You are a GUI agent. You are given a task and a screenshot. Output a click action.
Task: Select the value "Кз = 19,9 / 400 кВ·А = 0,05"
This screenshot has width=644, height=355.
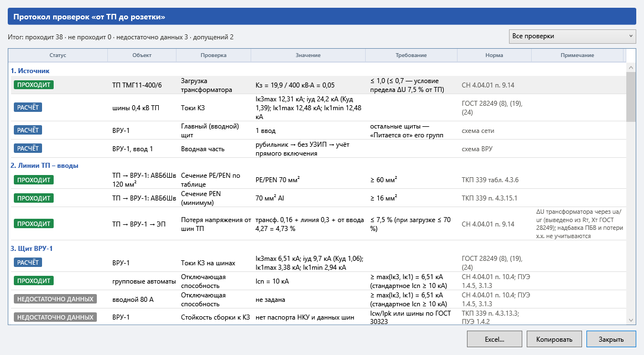[x=295, y=85]
